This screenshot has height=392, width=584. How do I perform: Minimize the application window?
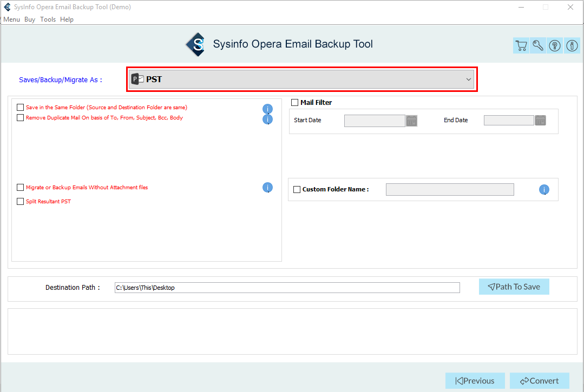[521, 7]
